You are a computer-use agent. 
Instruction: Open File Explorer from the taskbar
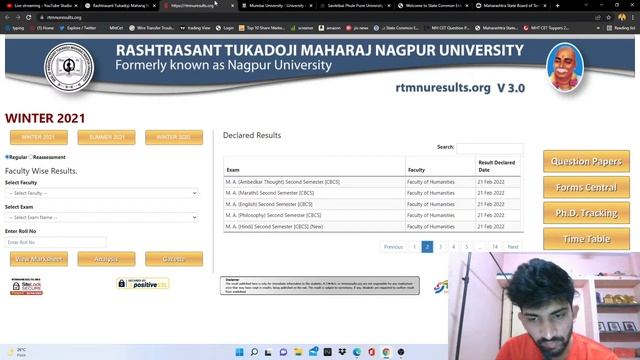pos(298,352)
